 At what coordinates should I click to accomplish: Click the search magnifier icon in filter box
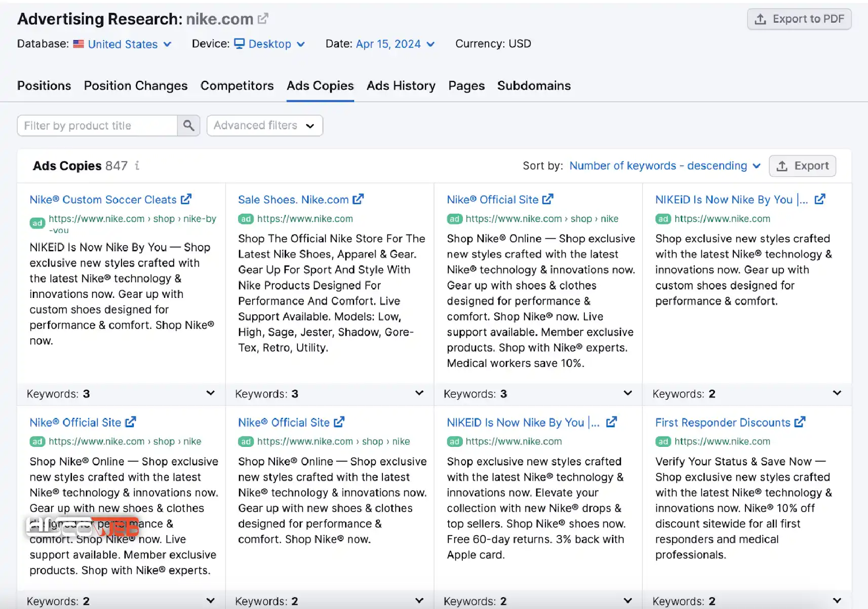point(188,126)
